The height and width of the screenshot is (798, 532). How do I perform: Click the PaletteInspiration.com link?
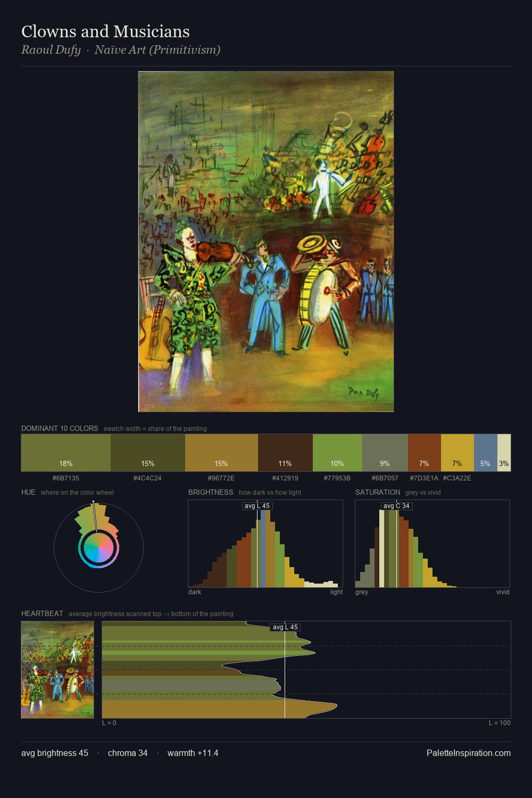pos(469,753)
